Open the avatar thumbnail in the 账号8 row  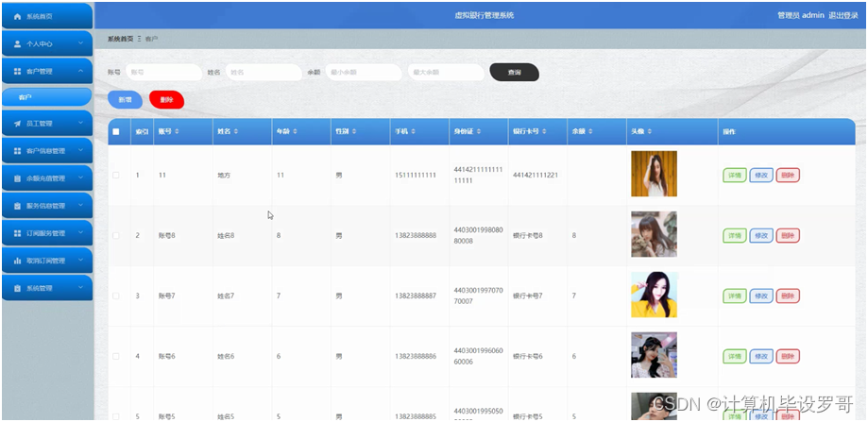point(654,234)
